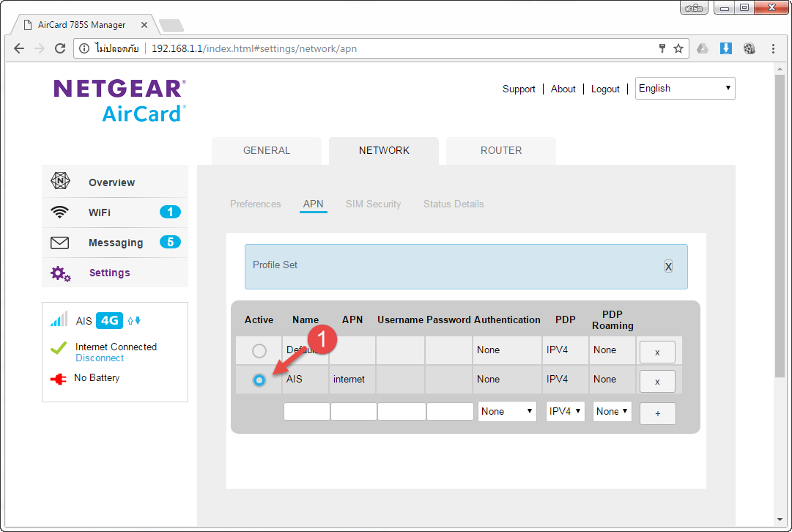The height and width of the screenshot is (532, 792).
Task: Open new profile PDP IPV4 dropdown
Action: point(565,411)
